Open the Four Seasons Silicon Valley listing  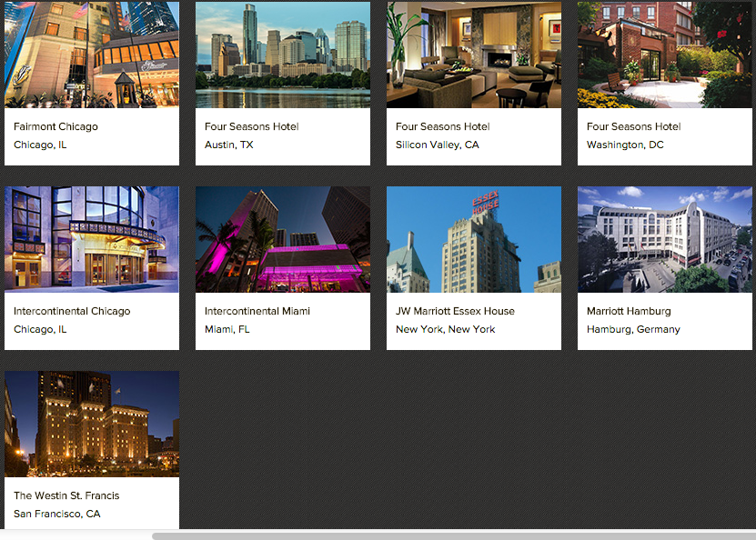click(x=442, y=126)
